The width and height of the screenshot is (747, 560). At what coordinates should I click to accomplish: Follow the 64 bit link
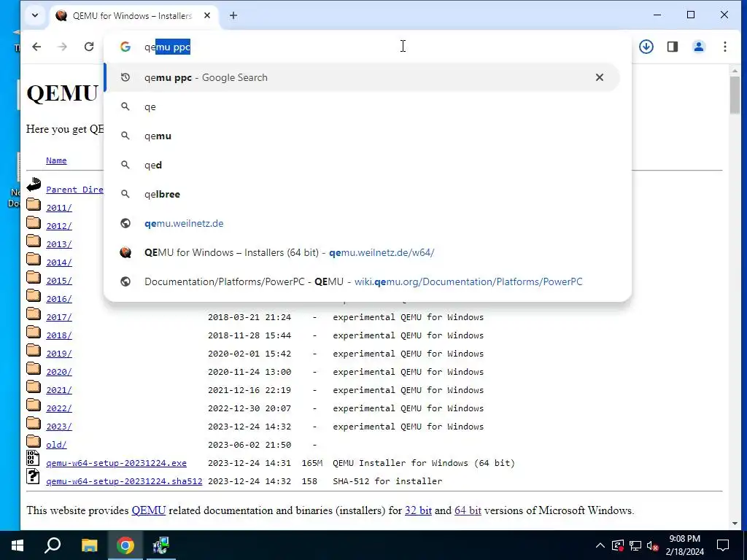point(468,510)
